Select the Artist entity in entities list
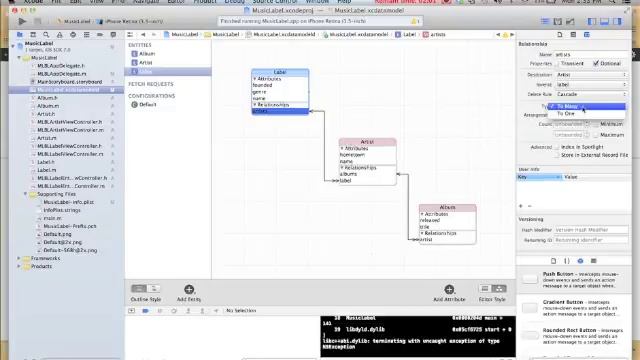The width and height of the screenshot is (640, 360). tap(168, 63)
